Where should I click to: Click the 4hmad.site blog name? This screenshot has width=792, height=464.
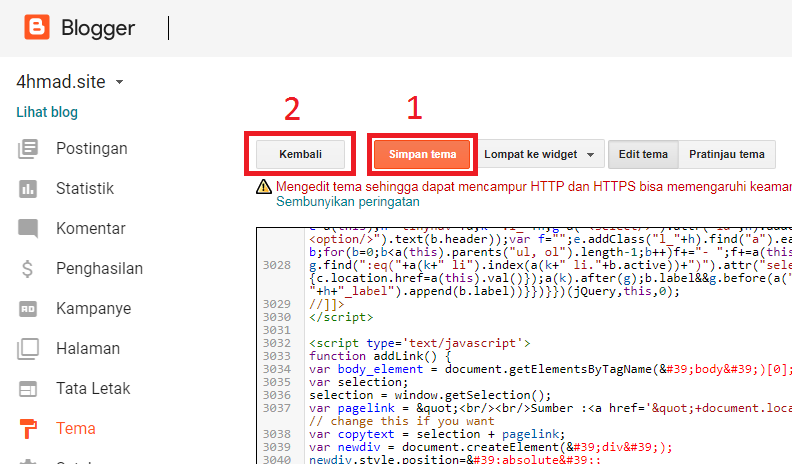point(61,82)
